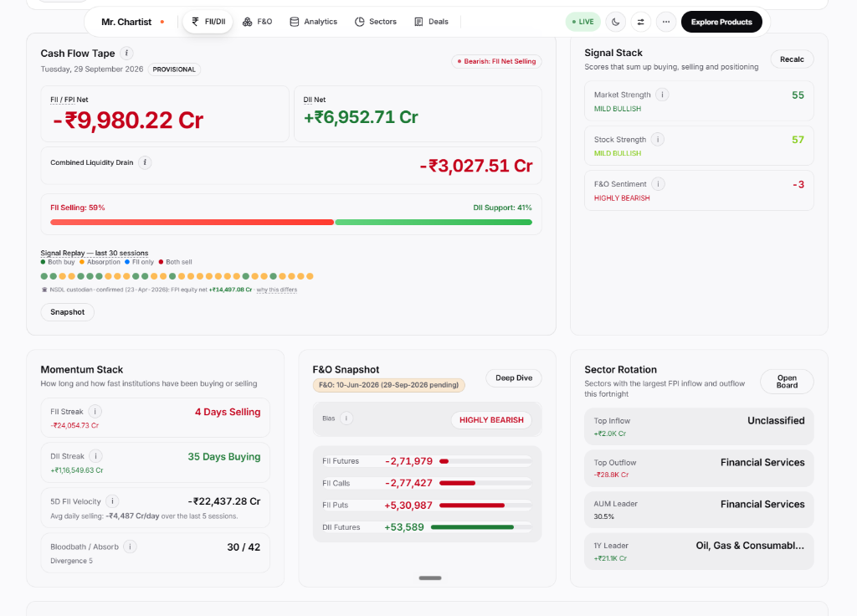This screenshot has height=616, width=857.
Task: Click the Market Strength score 55
Action: (x=798, y=95)
